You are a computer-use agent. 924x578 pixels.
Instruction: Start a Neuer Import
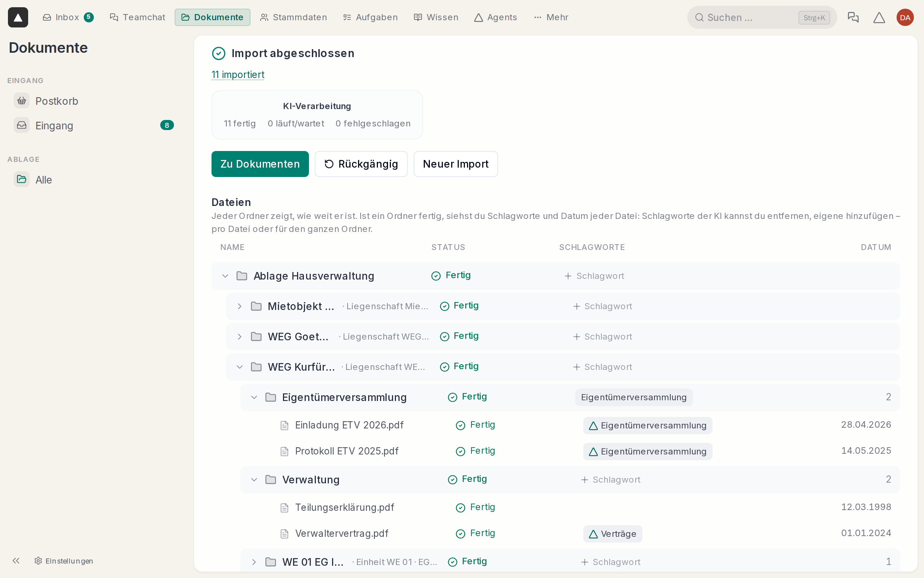pos(456,164)
